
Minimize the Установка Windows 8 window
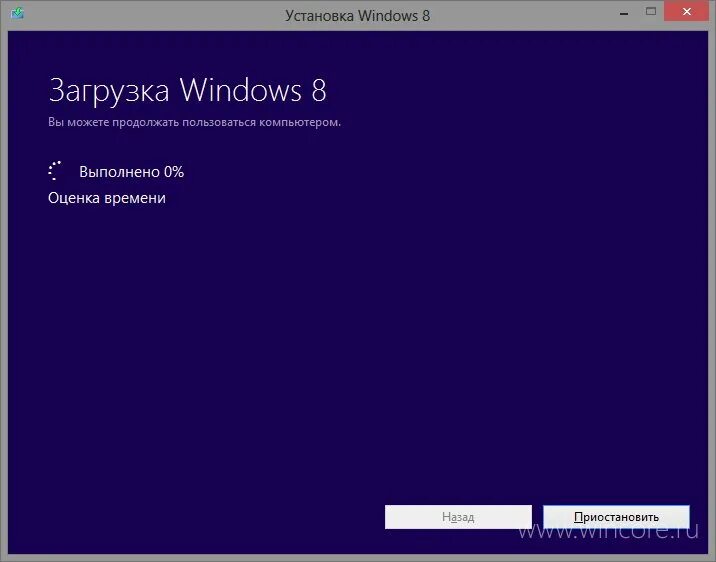coord(624,12)
